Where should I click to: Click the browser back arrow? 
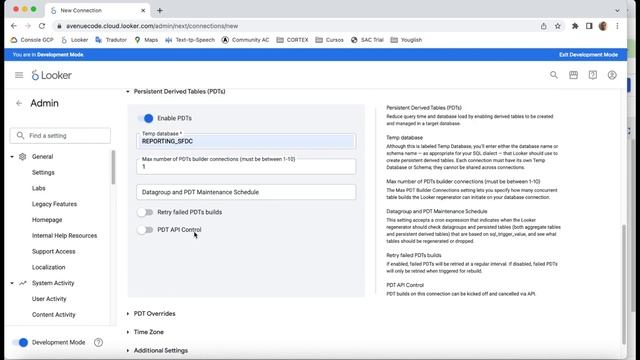click(14, 26)
